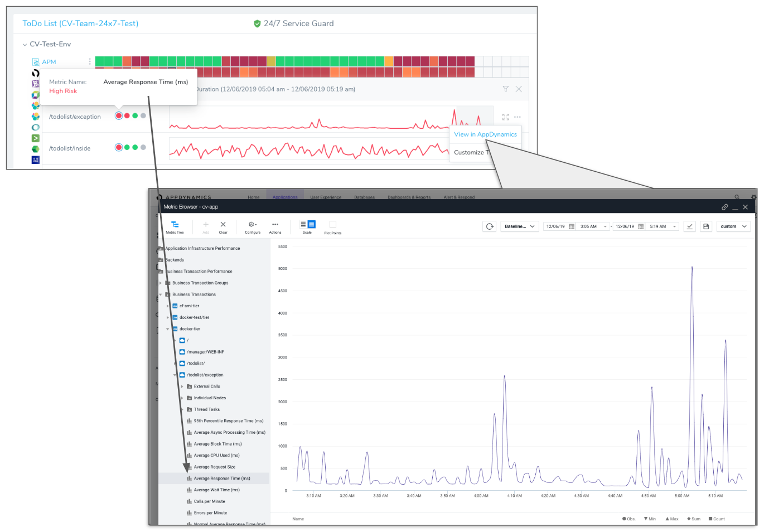
Task: Select Calls per Minute metric
Action: (x=209, y=501)
